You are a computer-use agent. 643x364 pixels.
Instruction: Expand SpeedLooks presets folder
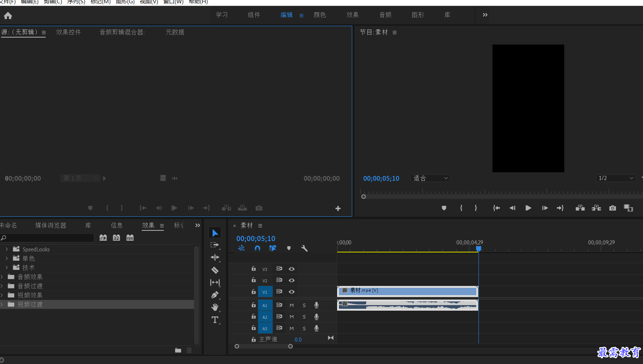tap(7, 249)
